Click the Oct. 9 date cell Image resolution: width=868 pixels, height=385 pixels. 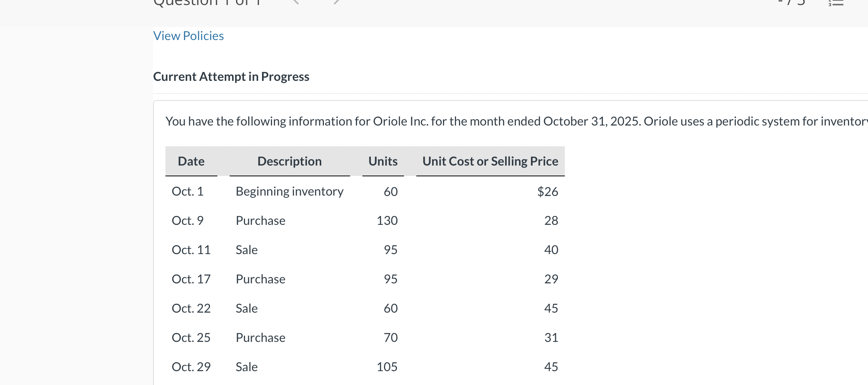tap(187, 221)
